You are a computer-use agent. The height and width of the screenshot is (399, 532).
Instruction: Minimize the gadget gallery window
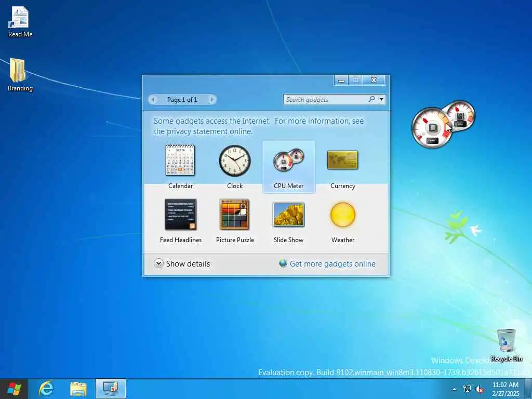pyautogui.click(x=341, y=81)
